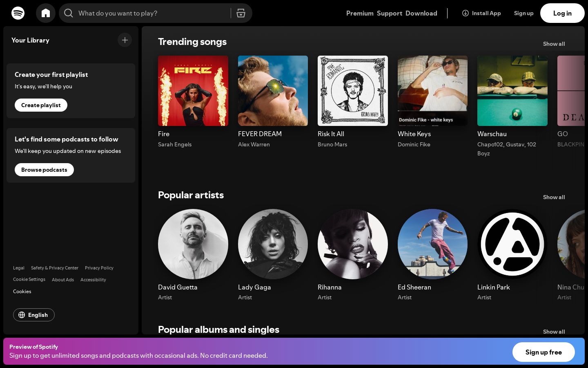Viewport: 588px width, 368px height.
Task: Click the 'White Keys' song title
Action: (414, 134)
